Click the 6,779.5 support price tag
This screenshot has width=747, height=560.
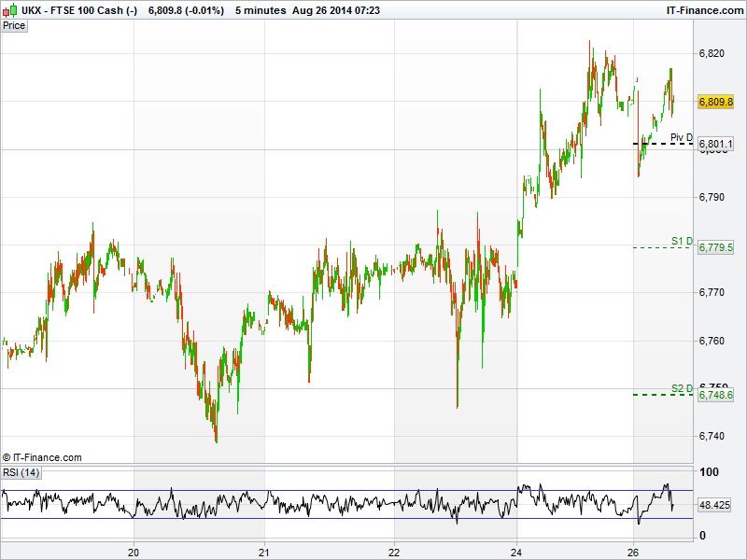click(x=716, y=247)
